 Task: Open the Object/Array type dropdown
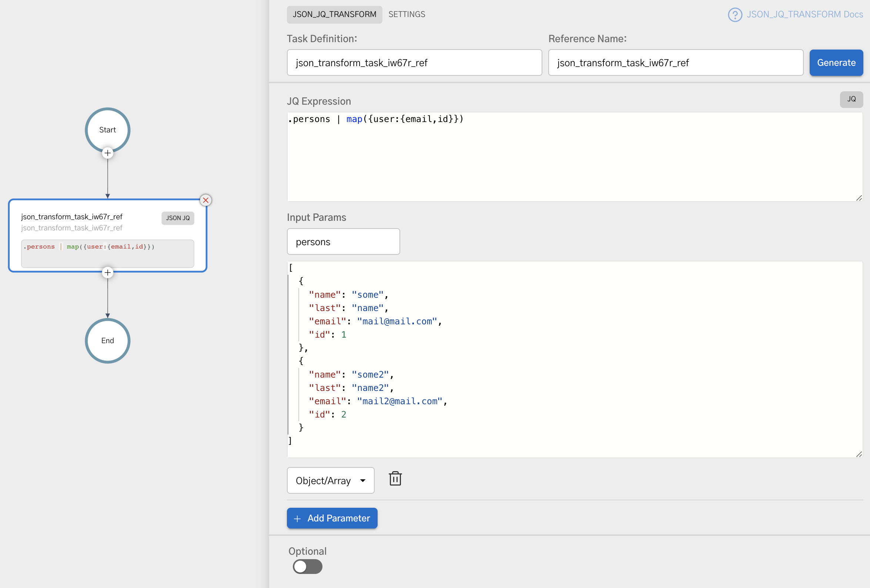click(331, 480)
